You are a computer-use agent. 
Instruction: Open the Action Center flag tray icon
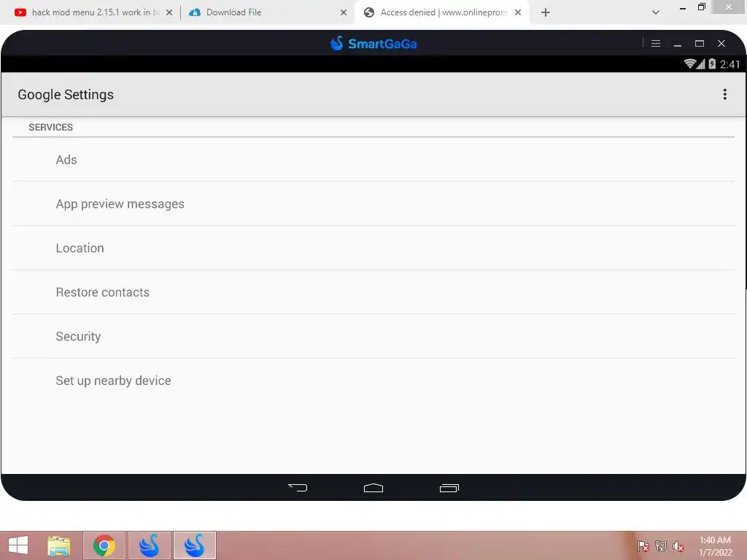click(643, 545)
